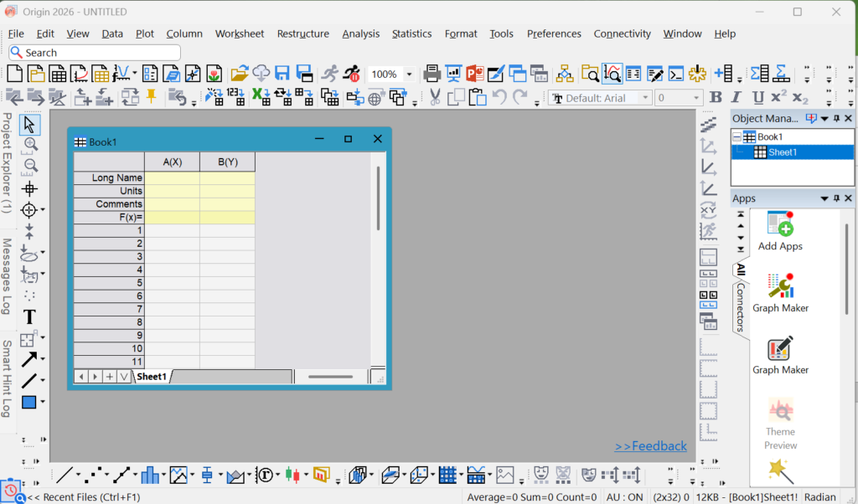Create a new workbook from toolbar
Screen dimensions: 858x504
(x=58, y=73)
